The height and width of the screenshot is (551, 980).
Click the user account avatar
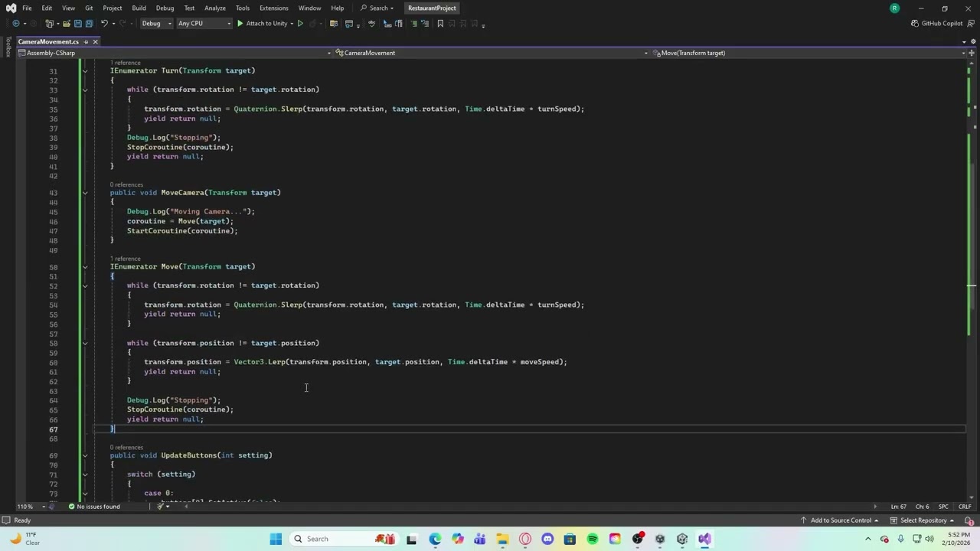[x=894, y=8]
